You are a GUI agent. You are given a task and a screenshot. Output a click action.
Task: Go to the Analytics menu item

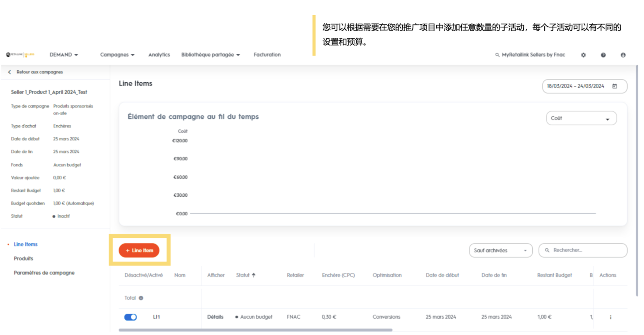coord(159,55)
